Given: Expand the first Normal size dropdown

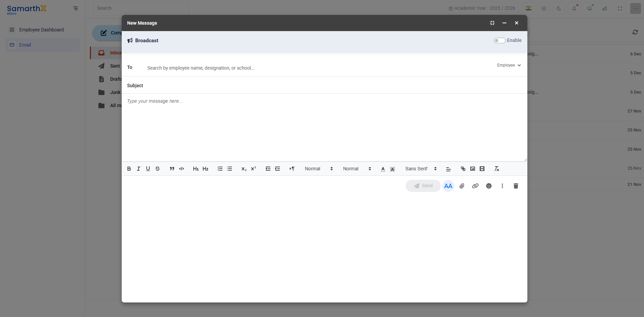Looking at the screenshot, I should (x=319, y=169).
